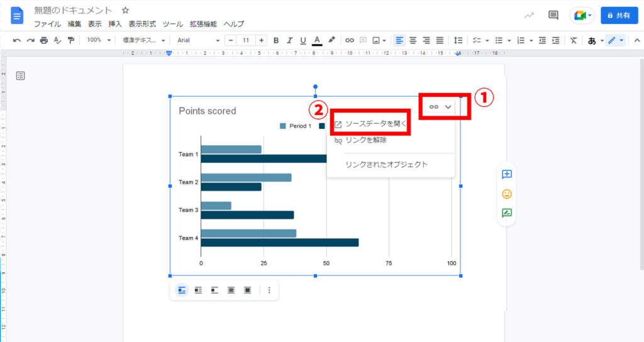The height and width of the screenshot is (342, 644).
Task: Start a Meet call button
Action: click(582, 16)
